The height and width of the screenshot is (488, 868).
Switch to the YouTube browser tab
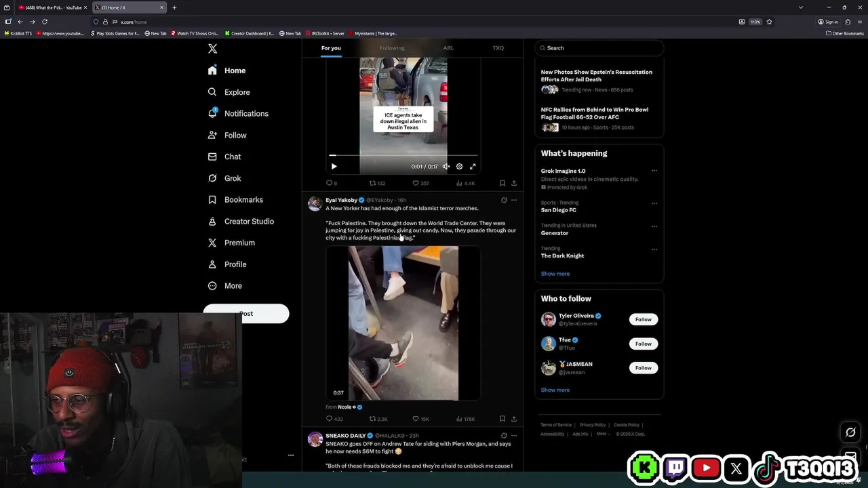point(54,7)
